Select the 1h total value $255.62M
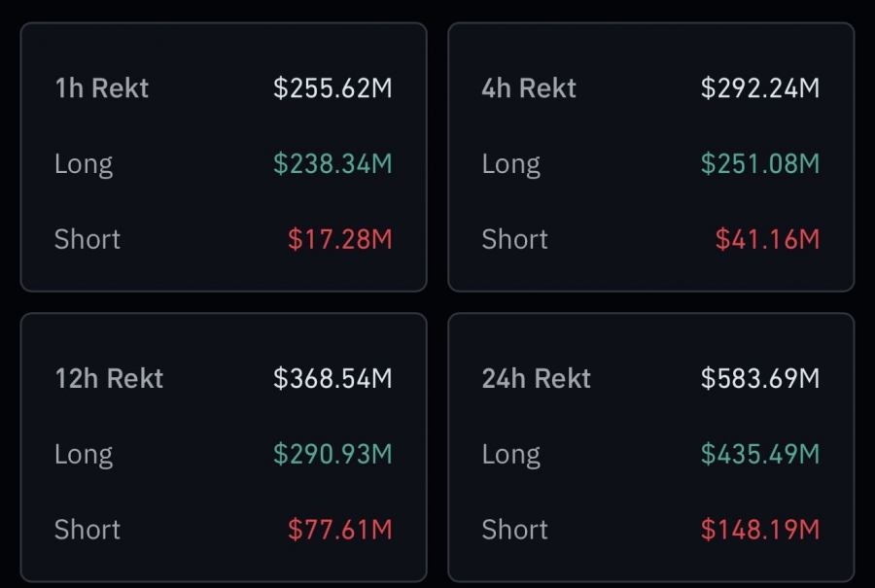This screenshot has height=588, width=875. [x=332, y=88]
